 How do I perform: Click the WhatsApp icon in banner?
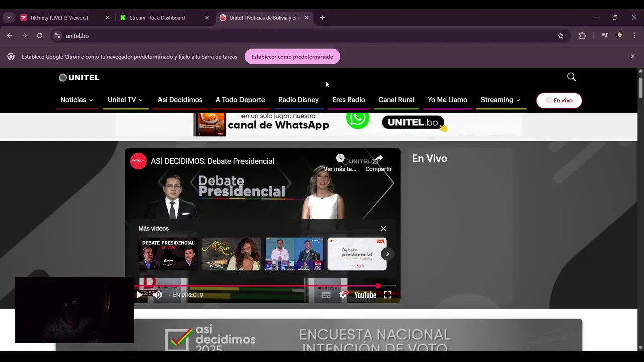(x=358, y=119)
